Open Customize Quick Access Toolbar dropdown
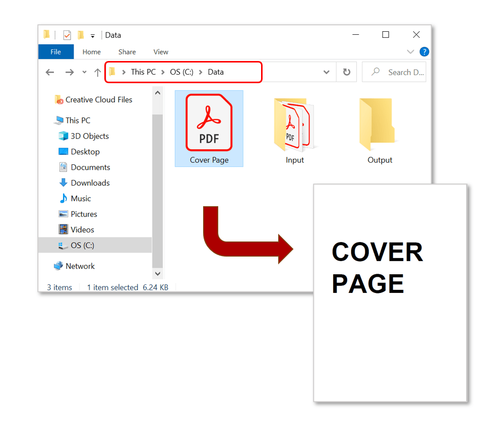 click(93, 36)
